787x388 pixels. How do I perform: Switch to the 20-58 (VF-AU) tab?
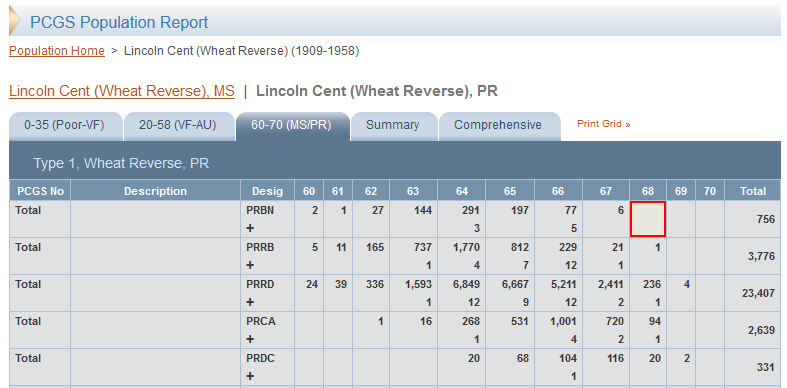click(178, 125)
